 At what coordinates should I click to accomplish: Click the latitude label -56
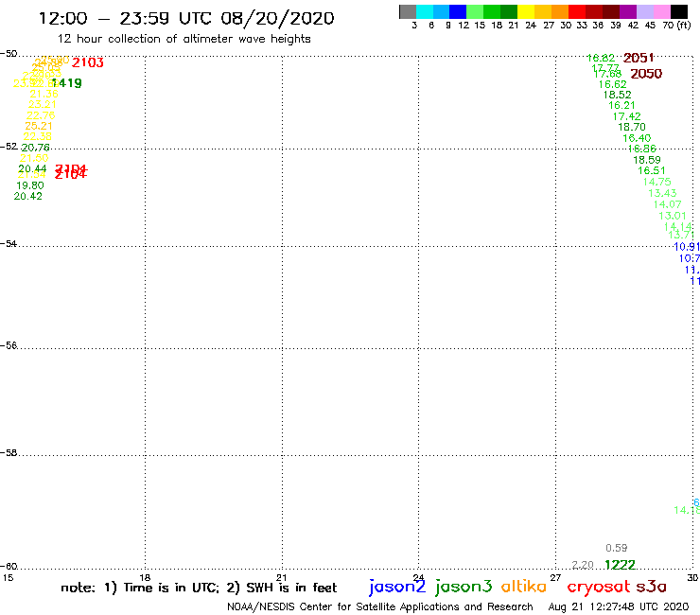point(9,345)
